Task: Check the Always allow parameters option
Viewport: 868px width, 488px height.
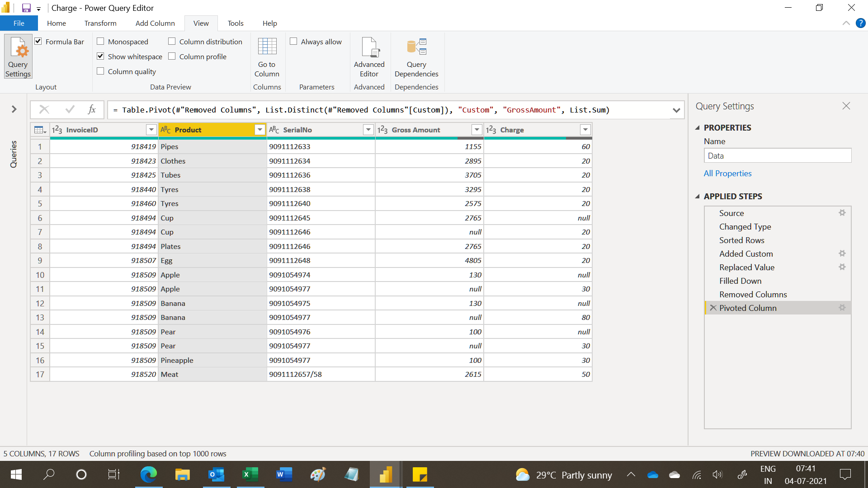Action: coord(293,41)
